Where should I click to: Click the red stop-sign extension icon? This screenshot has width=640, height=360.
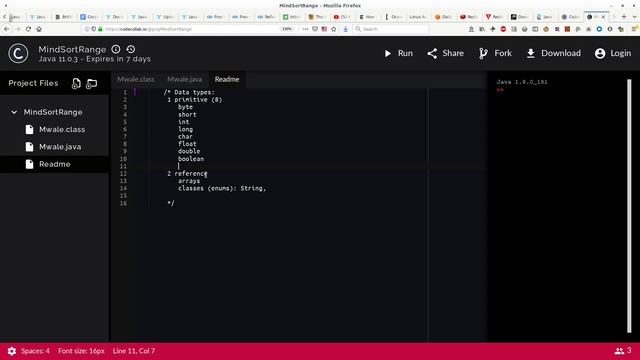pyautogui.click(x=503, y=29)
